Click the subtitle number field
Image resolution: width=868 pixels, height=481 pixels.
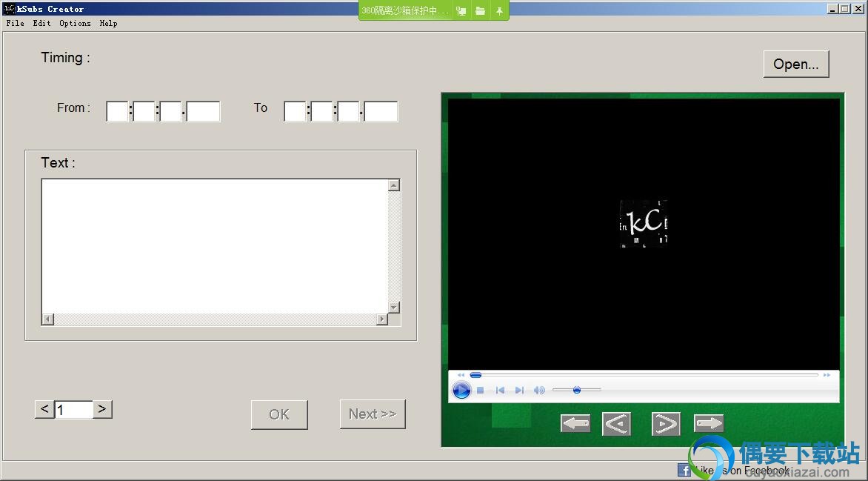pos(73,410)
